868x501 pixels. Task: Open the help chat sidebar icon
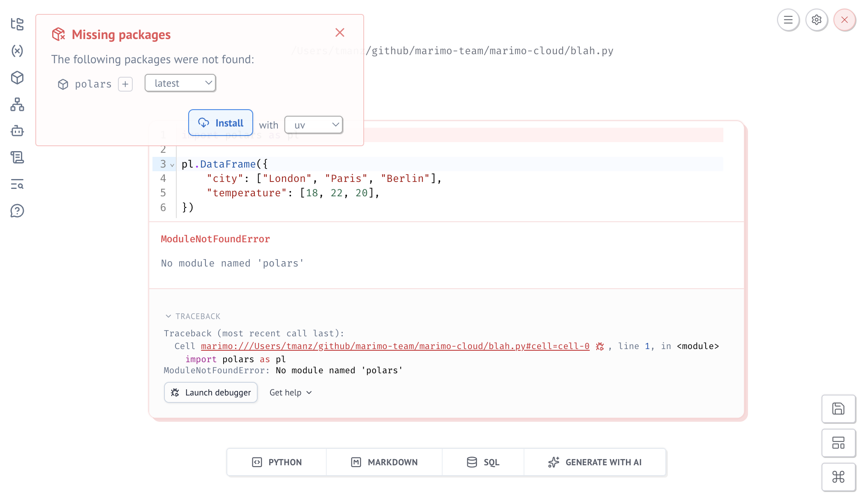[17, 211]
